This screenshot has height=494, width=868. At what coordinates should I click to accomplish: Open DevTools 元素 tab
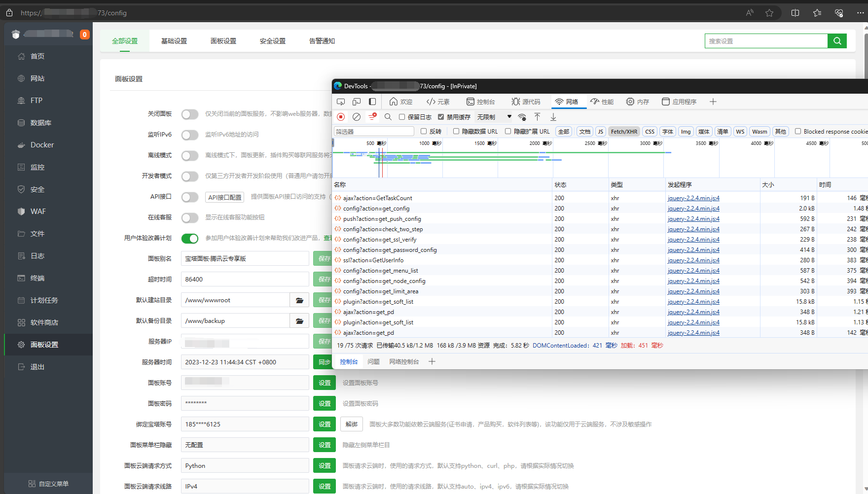(x=438, y=102)
